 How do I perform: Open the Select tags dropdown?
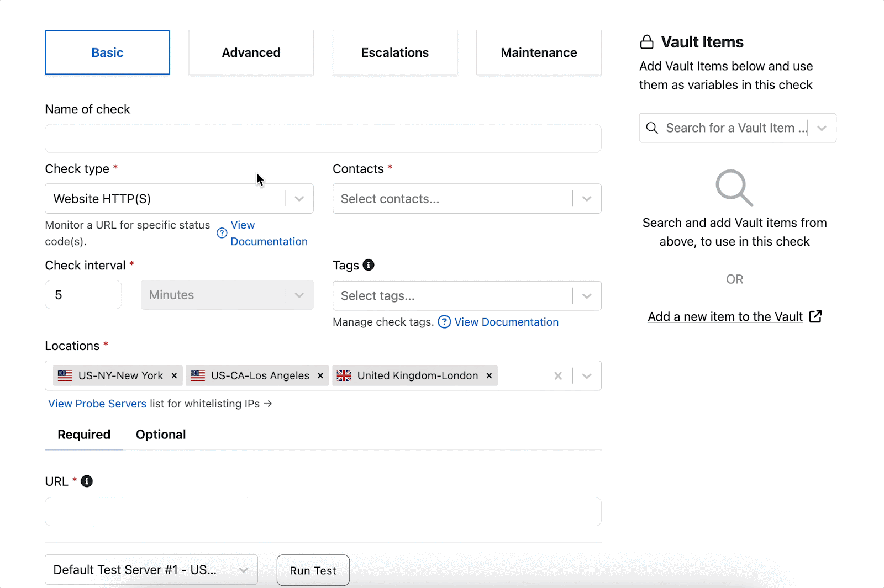pos(587,296)
